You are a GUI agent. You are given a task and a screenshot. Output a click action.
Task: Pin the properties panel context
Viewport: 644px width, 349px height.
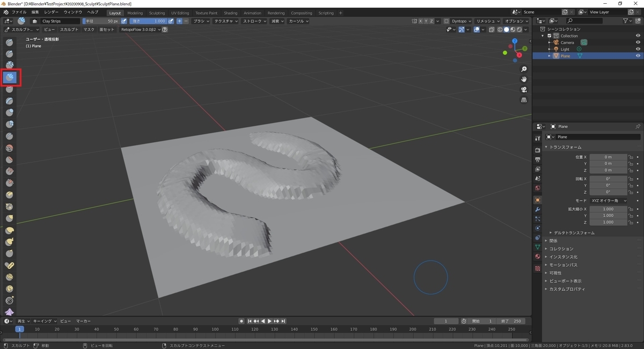(638, 126)
